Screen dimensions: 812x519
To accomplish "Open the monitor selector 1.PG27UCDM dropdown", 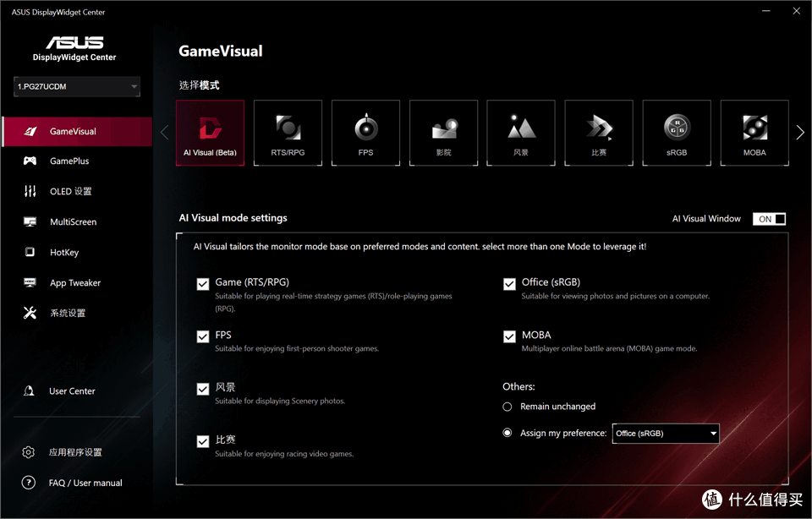I will tap(77, 86).
